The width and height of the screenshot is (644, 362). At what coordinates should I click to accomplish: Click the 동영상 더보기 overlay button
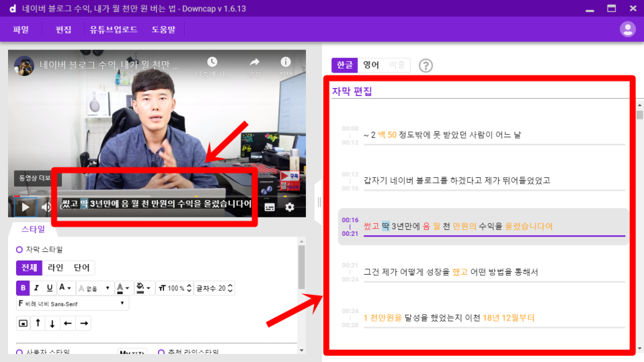click(x=37, y=178)
